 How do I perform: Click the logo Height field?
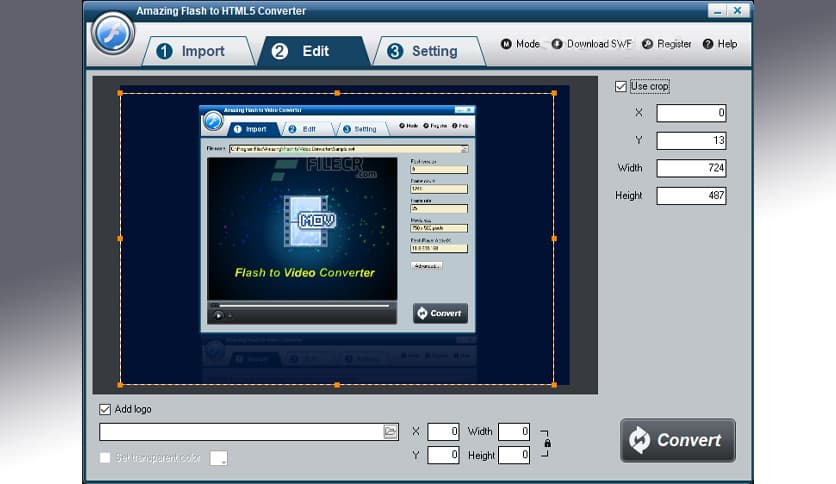tap(514, 455)
